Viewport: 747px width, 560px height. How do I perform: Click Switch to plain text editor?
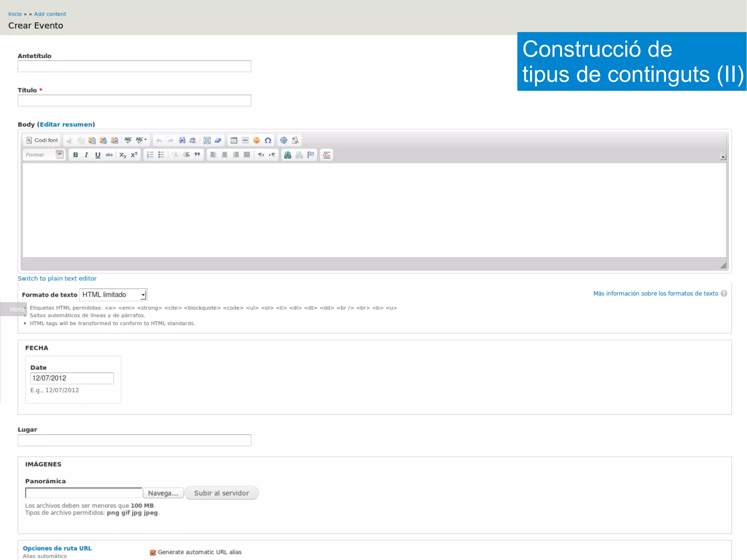click(57, 278)
